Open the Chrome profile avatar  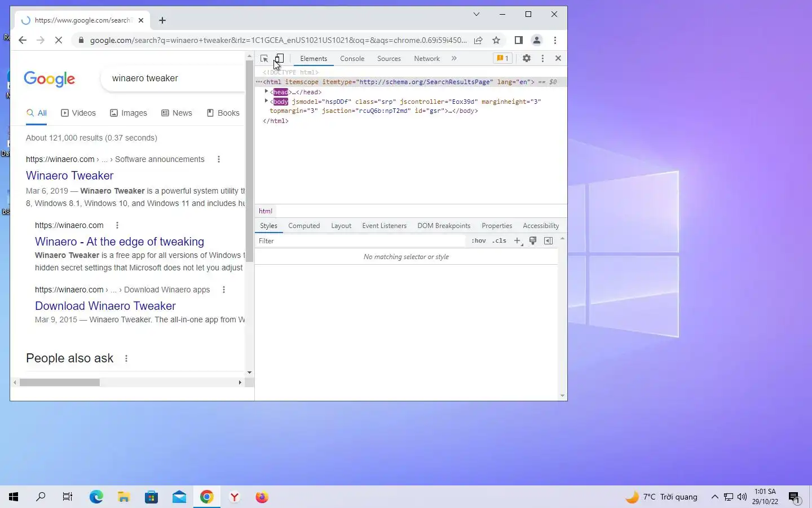tap(537, 40)
